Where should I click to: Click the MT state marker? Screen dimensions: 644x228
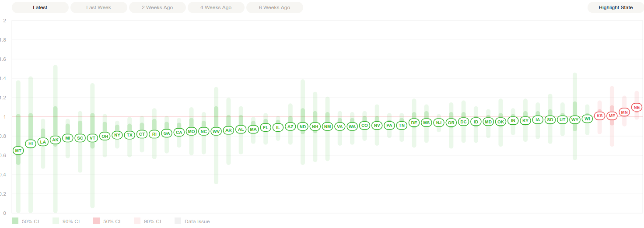[18, 151]
